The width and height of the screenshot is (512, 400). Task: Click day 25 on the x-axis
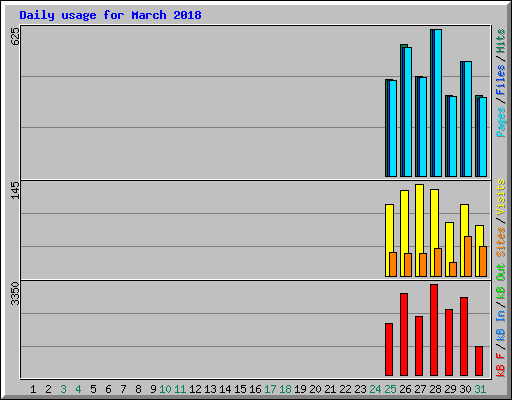pos(390,389)
